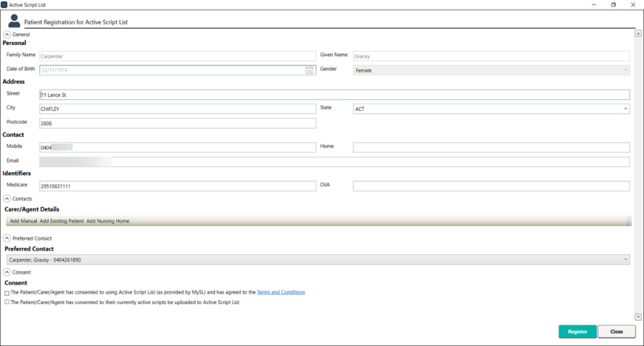
Task: Click the Close button
Action: click(616, 332)
